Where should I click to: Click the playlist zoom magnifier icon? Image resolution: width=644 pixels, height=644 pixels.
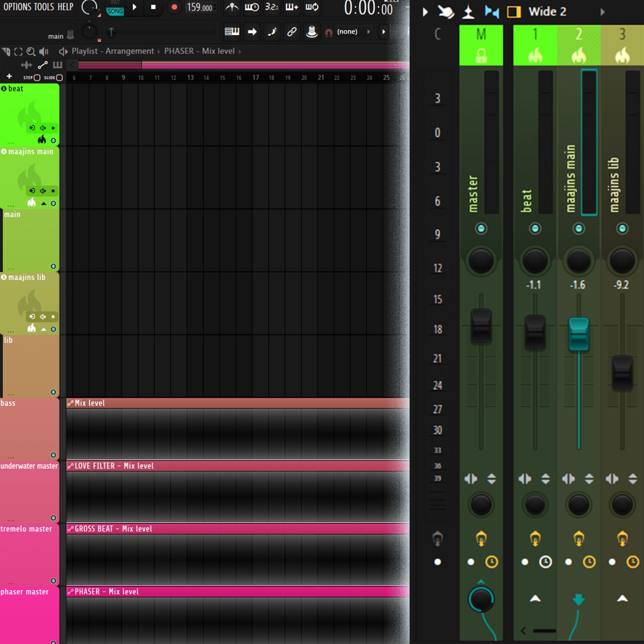click(x=31, y=51)
